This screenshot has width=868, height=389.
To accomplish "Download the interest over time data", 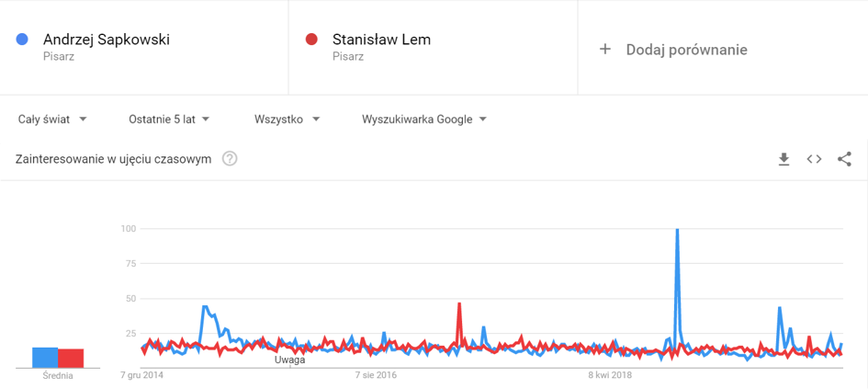I will pos(783,160).
